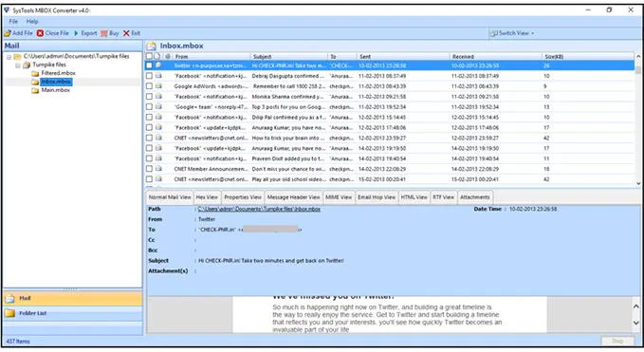Switch to the Message Header View tab

point(294,197)
